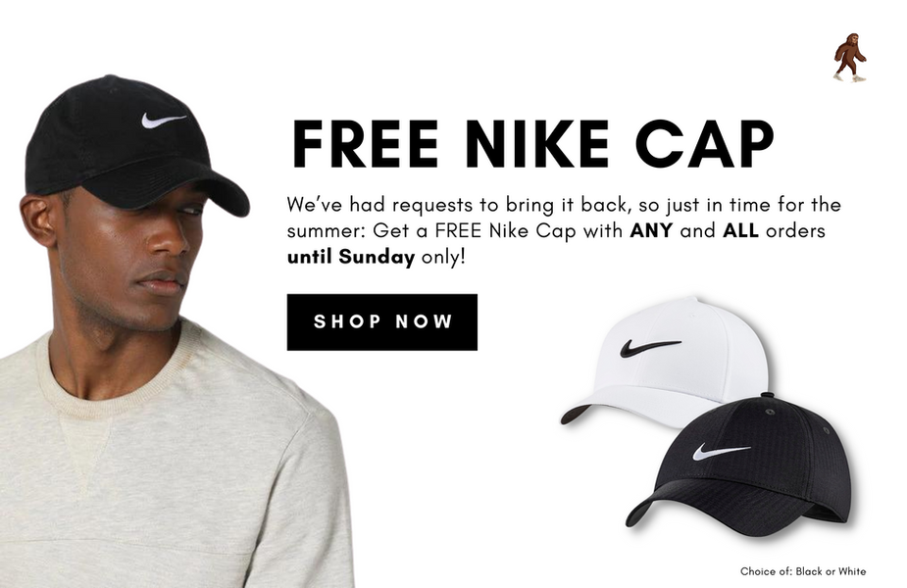Click the 'Choice of: Black or White' text

(x=803, y=571)
